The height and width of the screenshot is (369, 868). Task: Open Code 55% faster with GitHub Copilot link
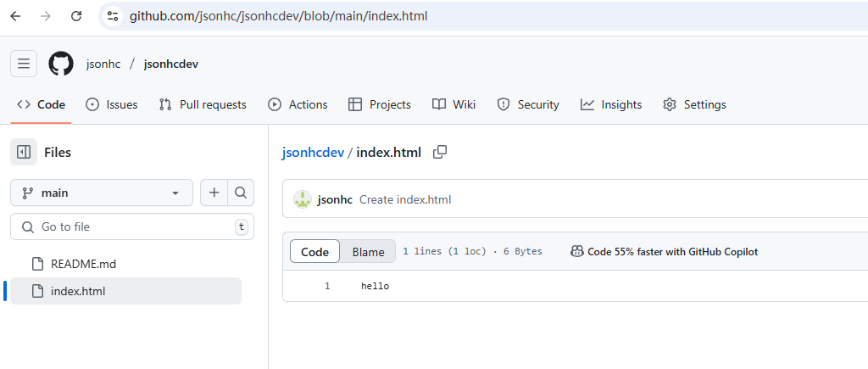[x=665, y=252]
